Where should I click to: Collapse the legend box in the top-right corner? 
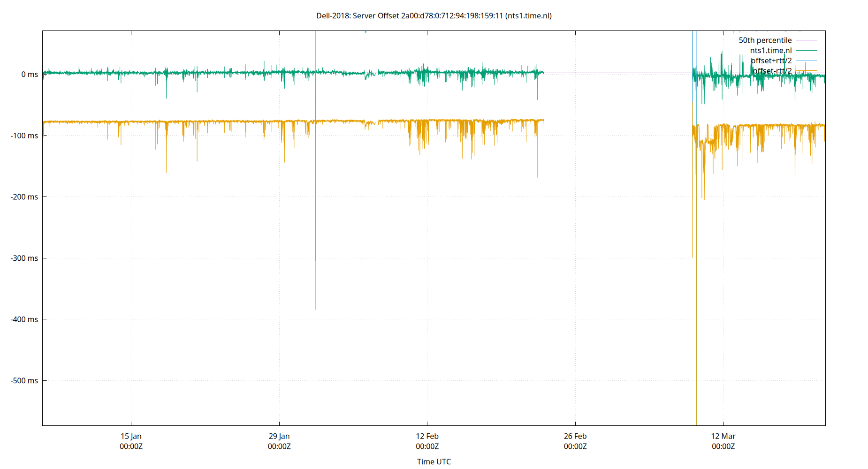779,55
